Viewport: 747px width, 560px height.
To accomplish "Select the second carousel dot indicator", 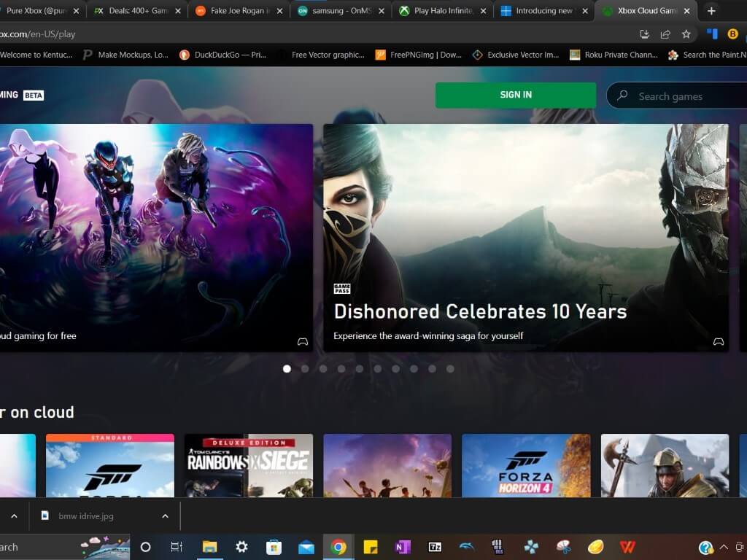I will pos(305,368).
